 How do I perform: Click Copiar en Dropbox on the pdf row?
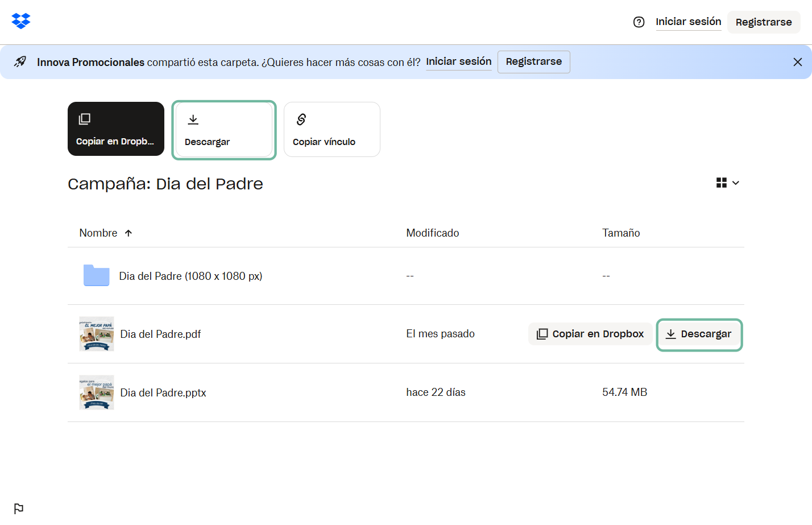coord(590,334)
